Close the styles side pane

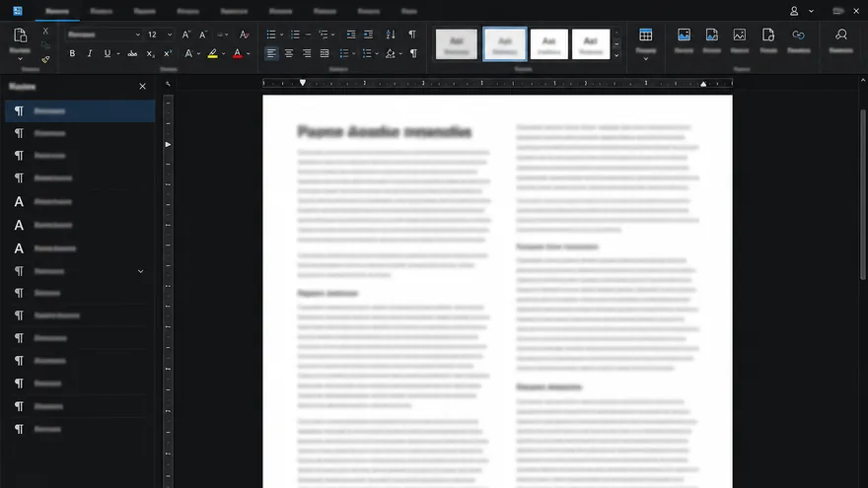coord(142,87)
